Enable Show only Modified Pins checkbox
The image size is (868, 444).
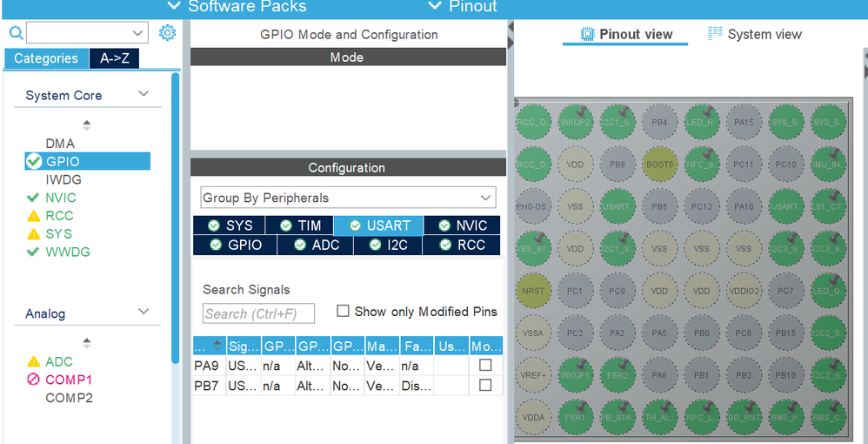pos(343,311)
